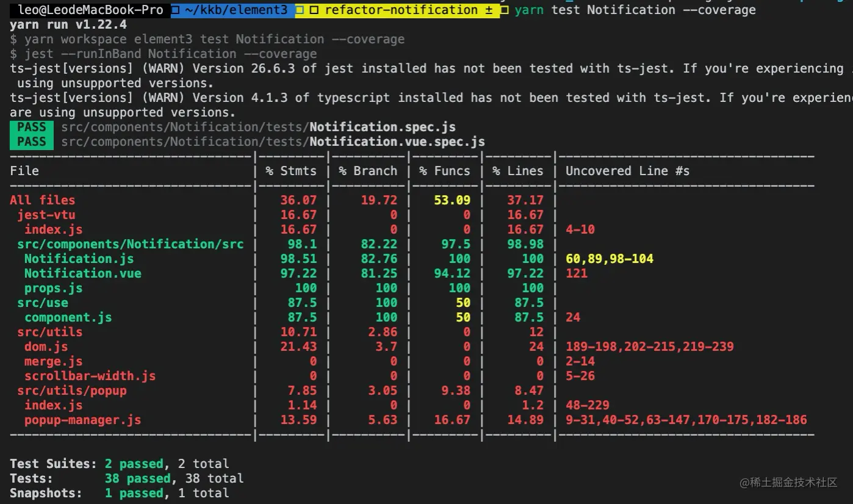Viewport: 853px width, 504px height.
Task: Click the ~/kkb/element3 path segment
Action: pyautogui.click(x=233, y=10)
